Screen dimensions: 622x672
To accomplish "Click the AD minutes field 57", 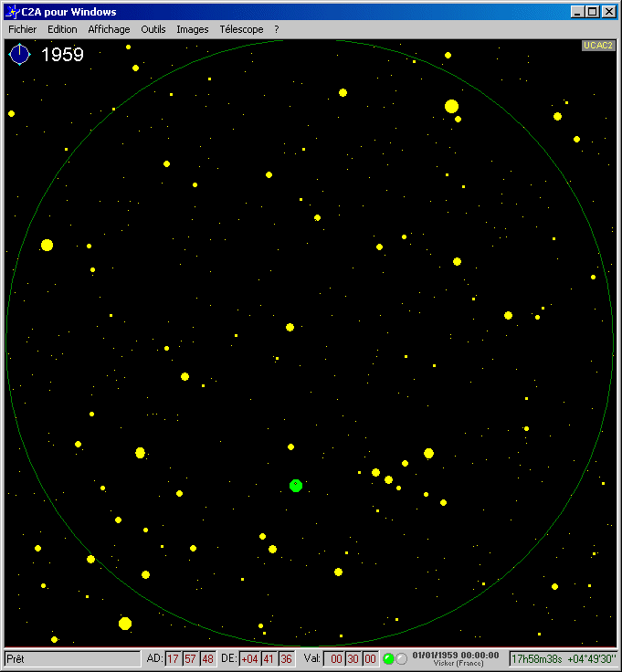I will [190, 658].
